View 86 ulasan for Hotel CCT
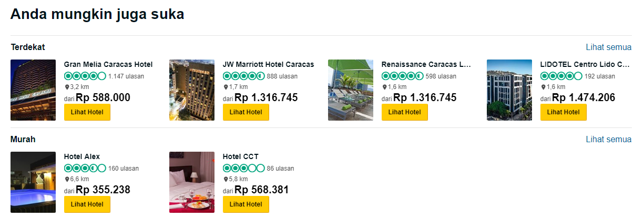The height and width of the screenshot is (217, 644). pos(280,169)
